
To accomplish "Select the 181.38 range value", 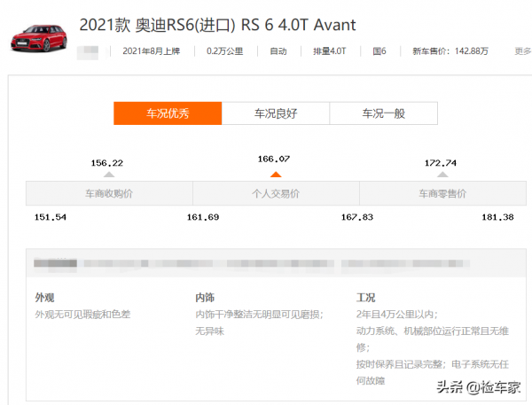I will coord(497,217).
